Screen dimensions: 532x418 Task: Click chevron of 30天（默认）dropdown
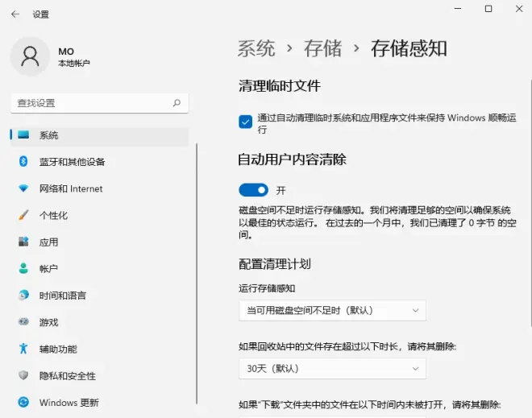415,369
